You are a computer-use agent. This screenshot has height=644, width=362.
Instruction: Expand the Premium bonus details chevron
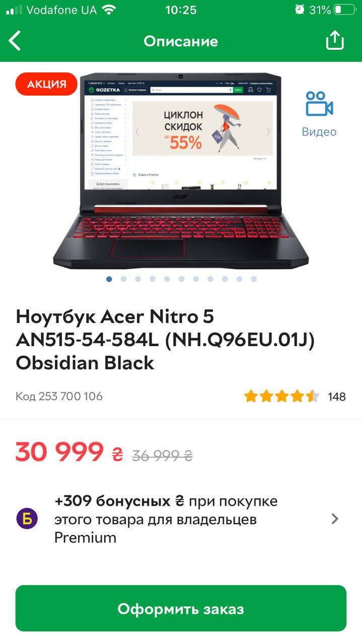[x=335, y=519]
